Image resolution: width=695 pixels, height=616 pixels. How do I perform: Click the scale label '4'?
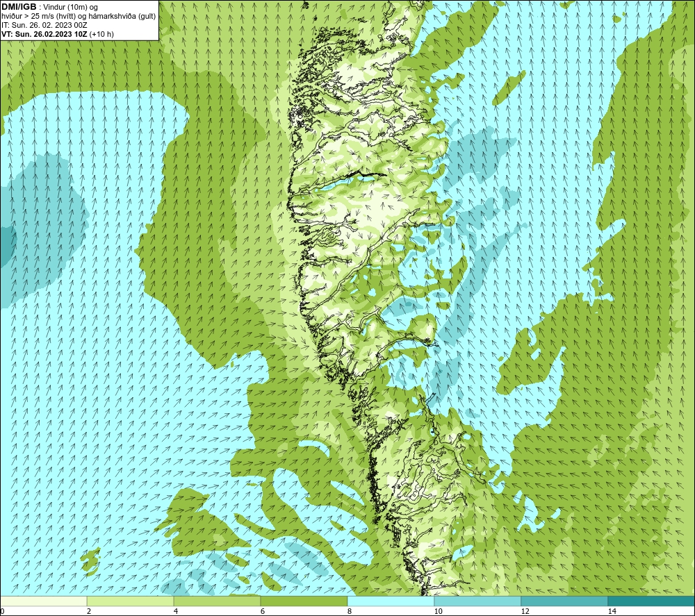(176, 611)
